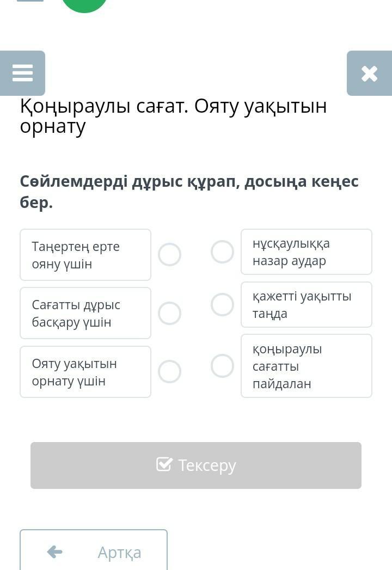Select radio beside қажетті уақытты таңда

(222, 304)
